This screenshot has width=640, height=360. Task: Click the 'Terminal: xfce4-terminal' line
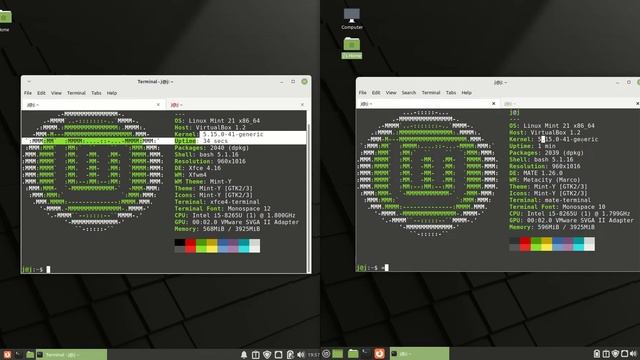[x=217, y=202]
